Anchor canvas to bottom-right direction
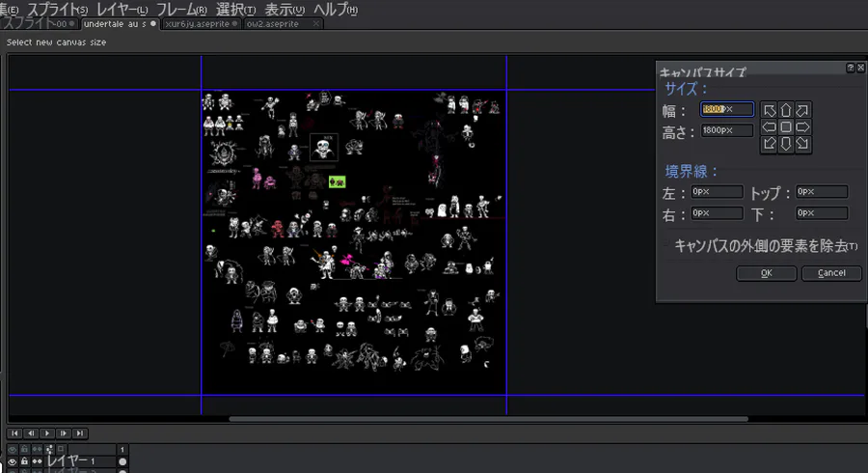This screenshot has width=868, height=473. (802, 144)
